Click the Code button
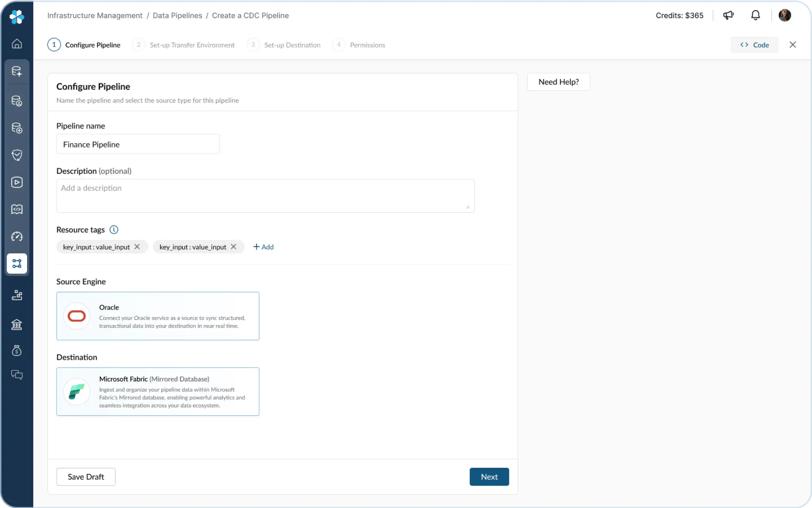 (x=754, y=45)
